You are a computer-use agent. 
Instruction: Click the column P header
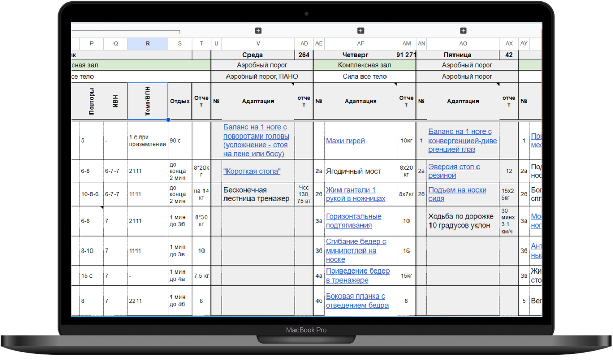[x=92, y=44]
